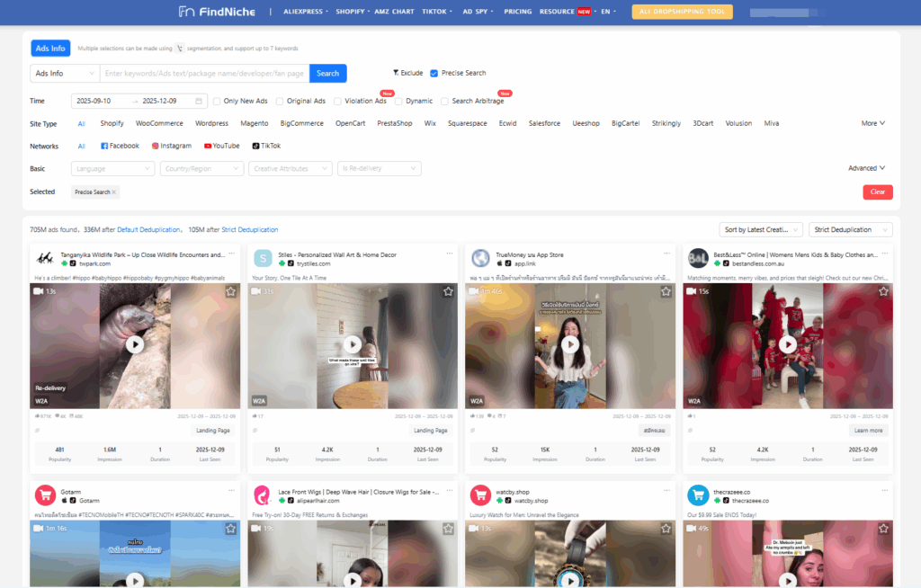Select the AMZ CHART menu item
The image size is (921, 588).
point(394,11)
